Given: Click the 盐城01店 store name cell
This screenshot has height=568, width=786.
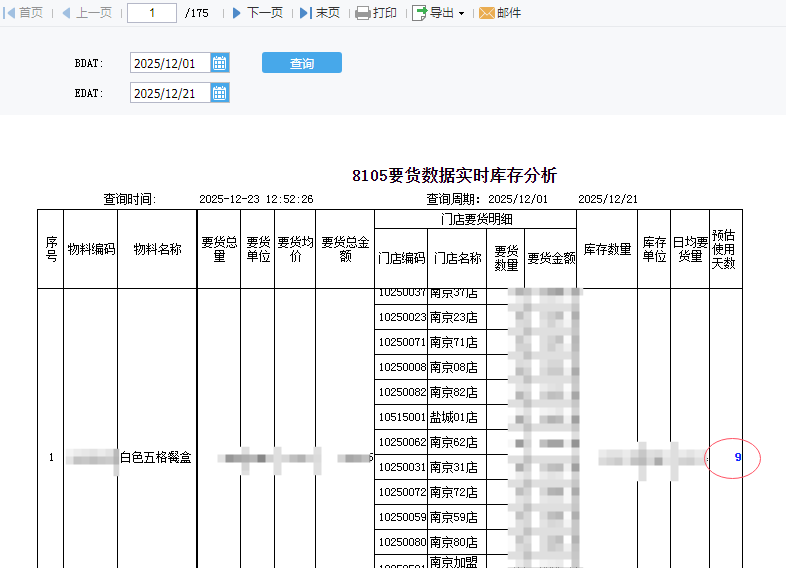Looking at the screenshot, I should pos(454,417).
